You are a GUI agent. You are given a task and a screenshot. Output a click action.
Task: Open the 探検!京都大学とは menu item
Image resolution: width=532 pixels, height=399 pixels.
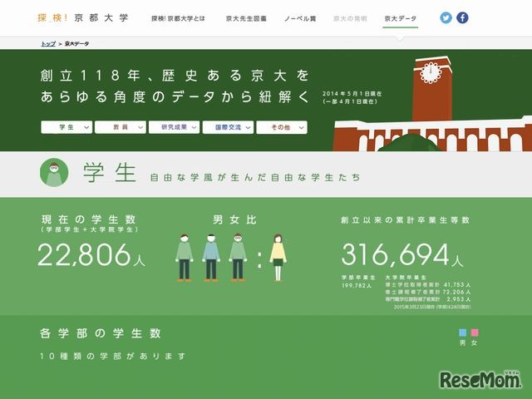[178, 18]
